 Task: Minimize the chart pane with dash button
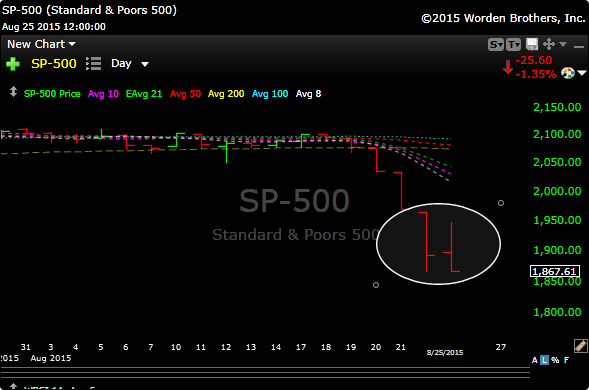(578, 47)
